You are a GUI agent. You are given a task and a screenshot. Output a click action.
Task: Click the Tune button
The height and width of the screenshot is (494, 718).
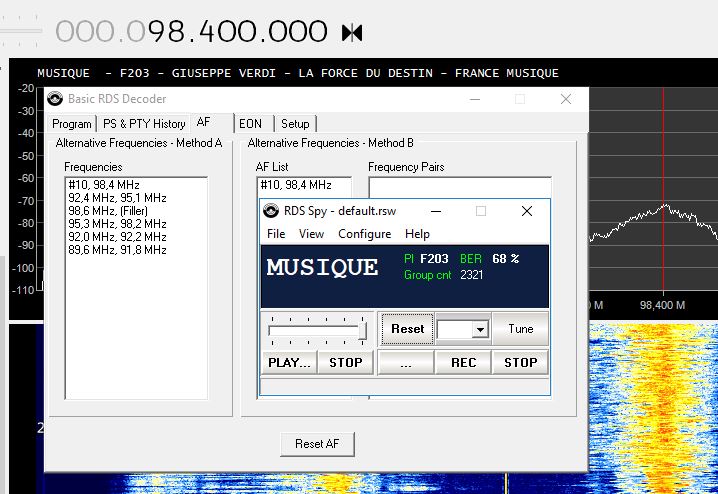tap(521, 329)
